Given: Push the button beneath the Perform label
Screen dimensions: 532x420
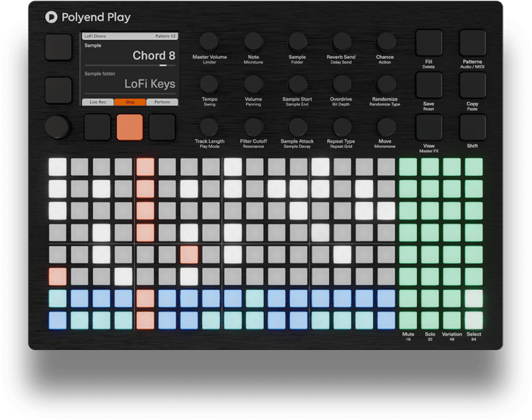Looking at the screenshot, I should point(162,127).
